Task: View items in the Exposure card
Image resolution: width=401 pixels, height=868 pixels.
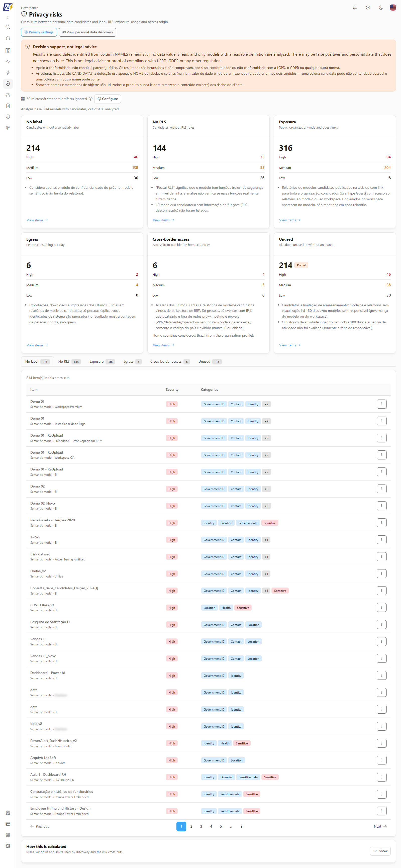Action: pyautogui.click(x=290, y=220)
